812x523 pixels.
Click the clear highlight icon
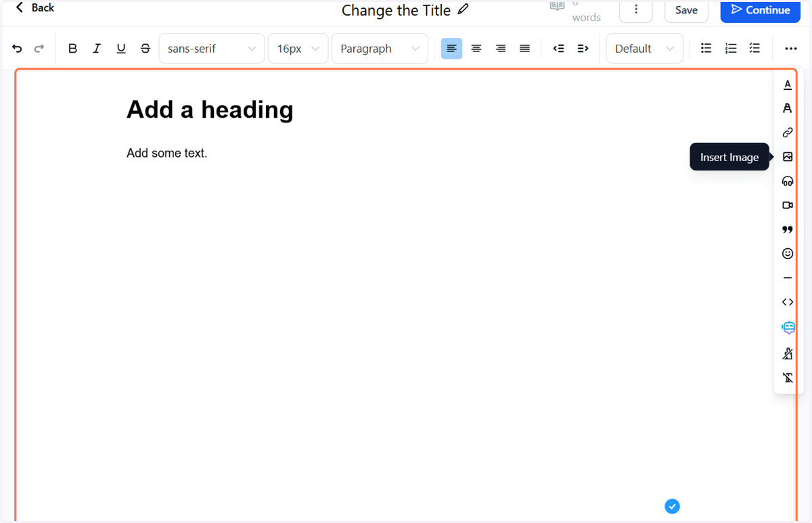pos(788,353)
